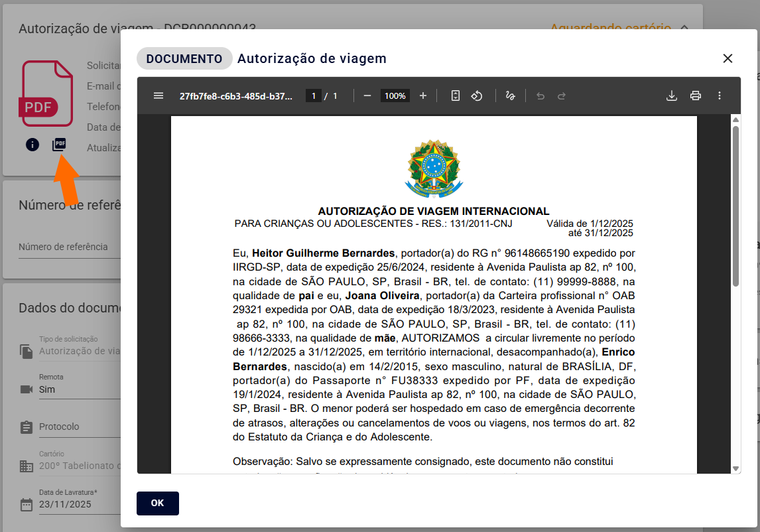Undo the last annotation
The image size is (760, 532).
click(540, 96)
